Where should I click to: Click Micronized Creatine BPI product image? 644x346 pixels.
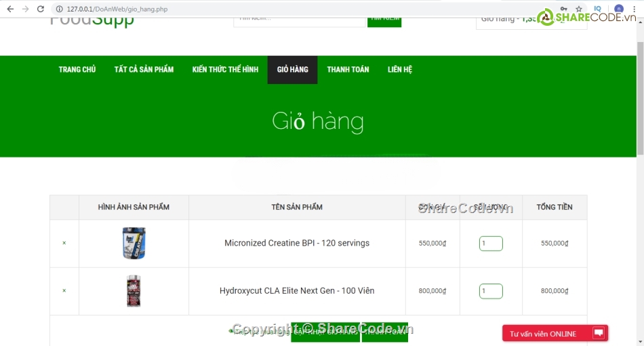134,243
